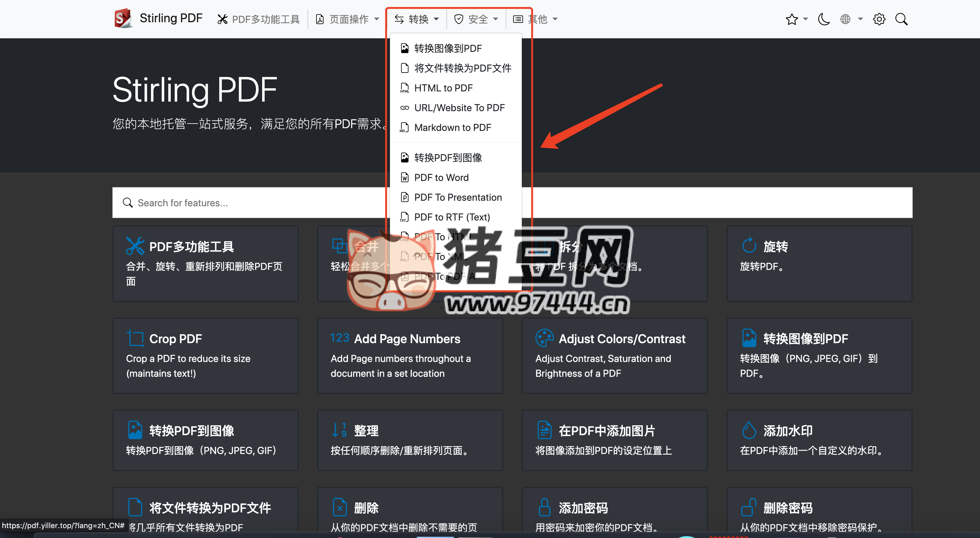Open the PDF多功能工具 navbar link
Screen dimensions: 980x538
click(x=259, y=19)
